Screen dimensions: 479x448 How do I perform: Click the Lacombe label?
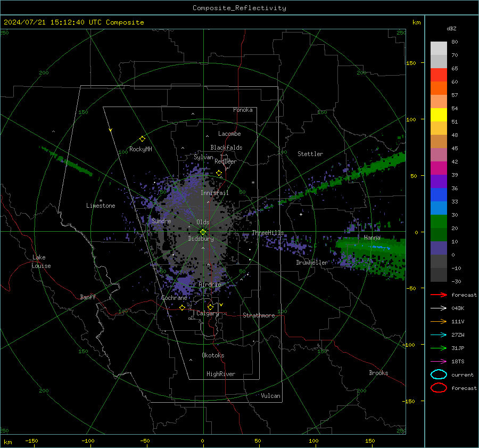pyautogui.click(x=229, y=134)
